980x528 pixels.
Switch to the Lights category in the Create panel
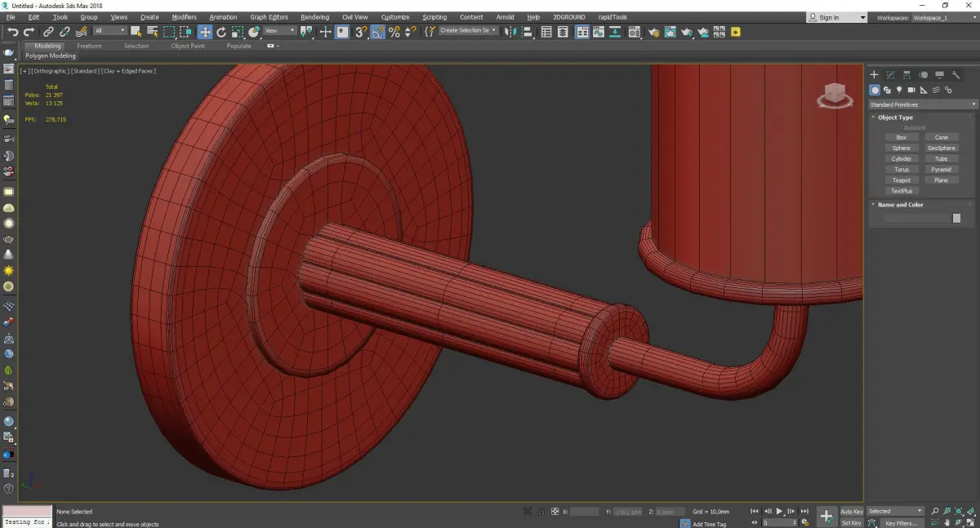click(x=899, y=90)
